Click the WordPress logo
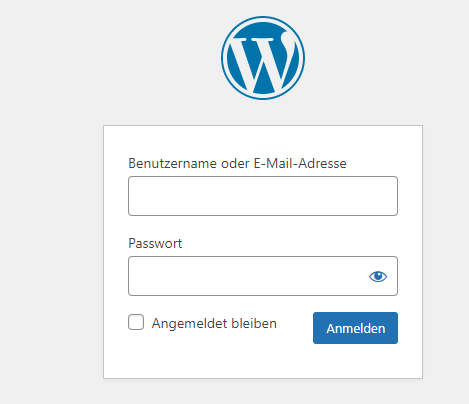This screenshot has width=469, height=404. [263, 58]
